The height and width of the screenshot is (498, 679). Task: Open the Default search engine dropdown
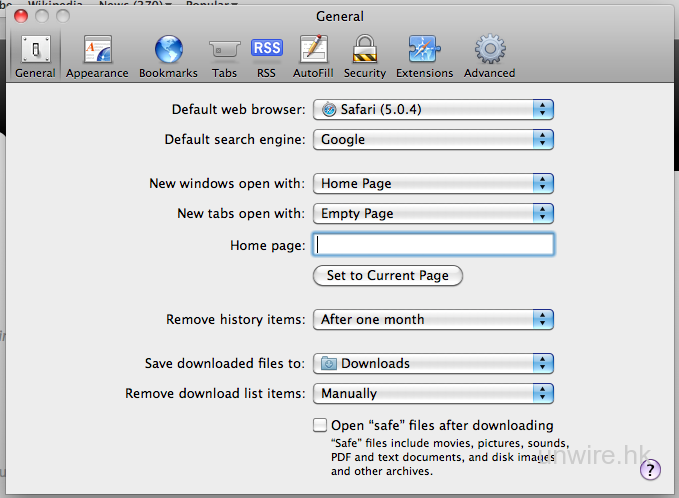pyautogui.click(x=433, y=140)
